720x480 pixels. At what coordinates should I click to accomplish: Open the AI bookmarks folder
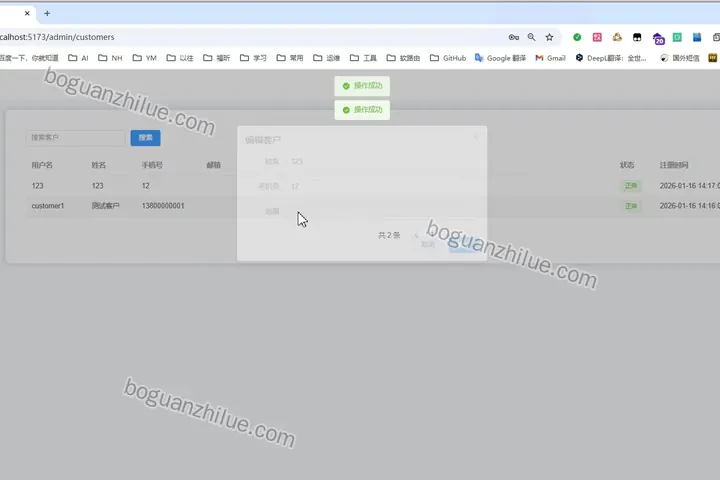tap(78, 58)
